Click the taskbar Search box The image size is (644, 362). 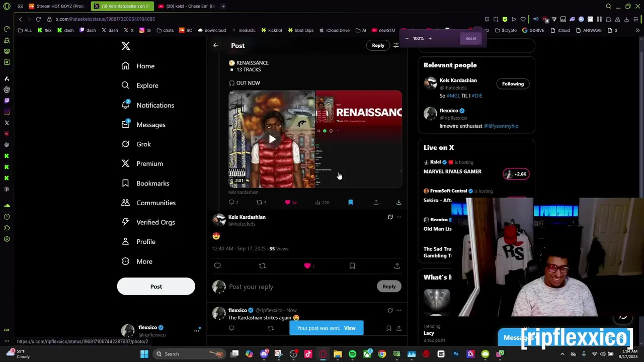[189, 354]
